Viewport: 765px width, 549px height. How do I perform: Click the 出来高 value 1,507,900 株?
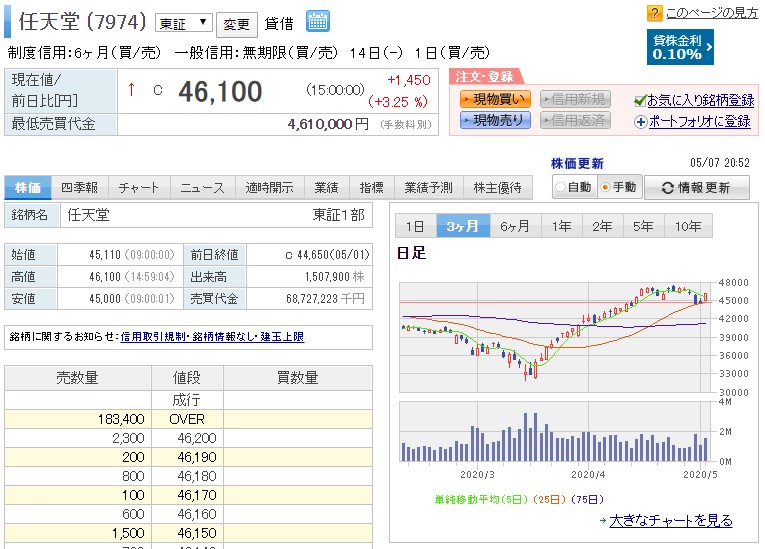[335, 277]
